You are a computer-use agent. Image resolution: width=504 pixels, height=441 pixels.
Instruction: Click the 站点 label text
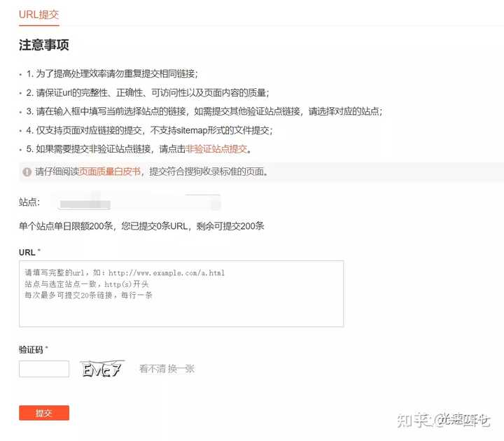click(x=29, y=202)
